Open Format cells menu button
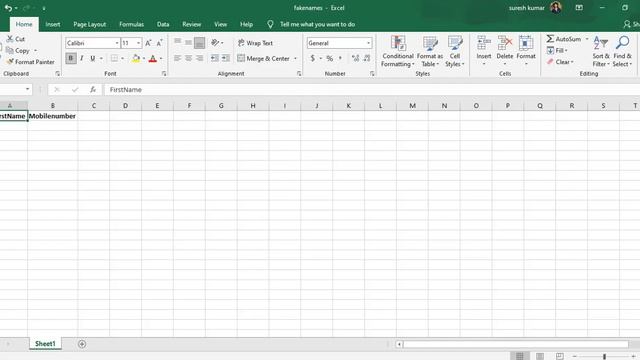Image resolution: width=640 pixels, height=360 pixels. 526,51
